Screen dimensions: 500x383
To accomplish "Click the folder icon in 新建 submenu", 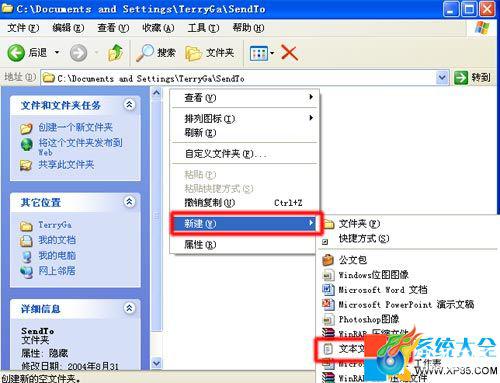I will coord(329,224).
